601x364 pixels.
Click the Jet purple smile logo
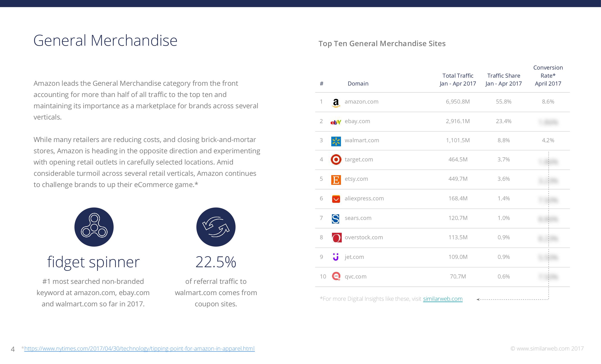(336, 257)
